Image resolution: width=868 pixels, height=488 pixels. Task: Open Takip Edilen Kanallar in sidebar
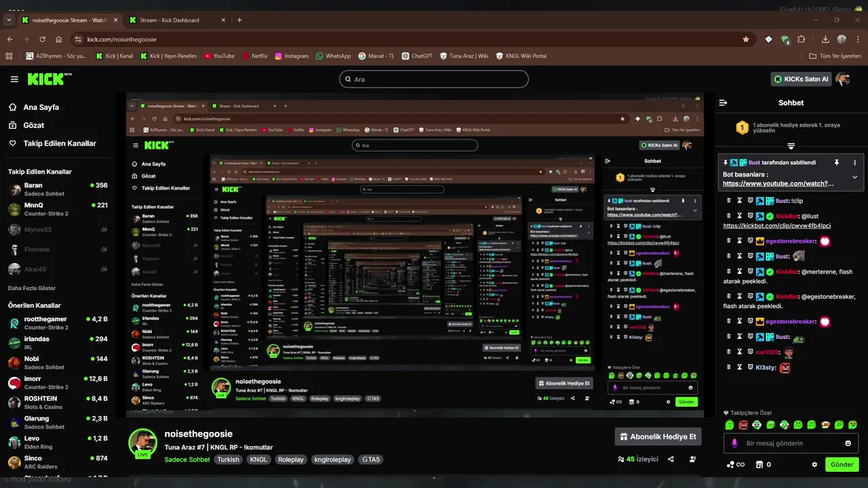pyautogui.click(x=60, y=144)
